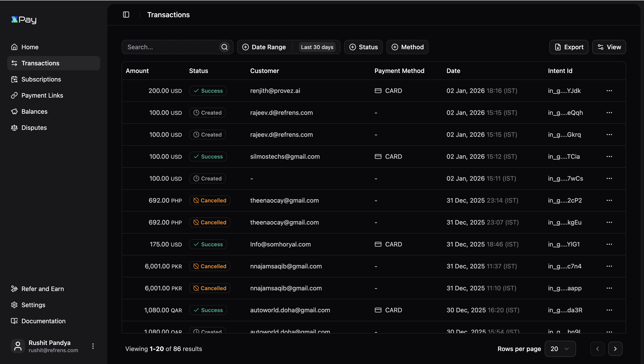Open the Last 30 days date selector
This screenshot has height=364, width=644.
click(x=317, y=47)
